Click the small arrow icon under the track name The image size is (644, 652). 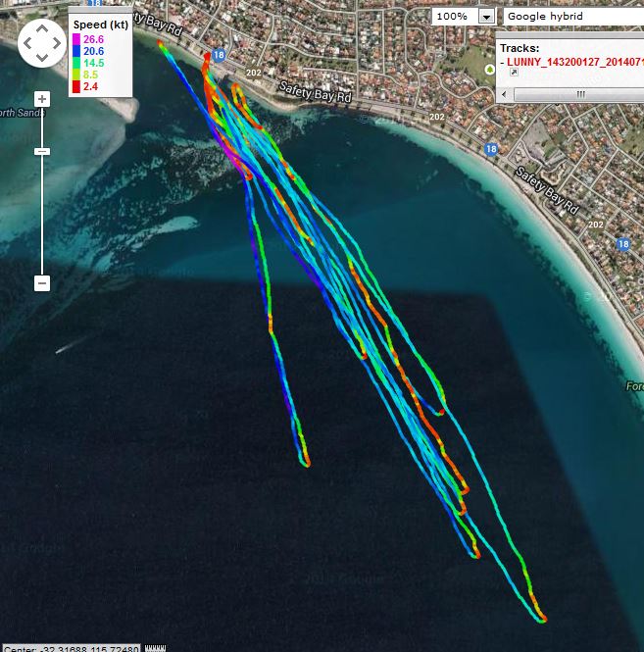click(x=513, y=73)
